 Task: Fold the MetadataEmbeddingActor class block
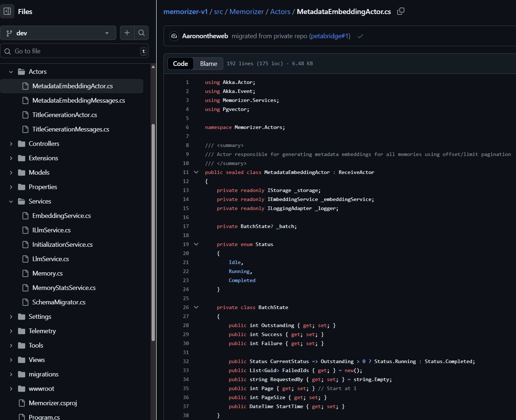click(196, 172)
